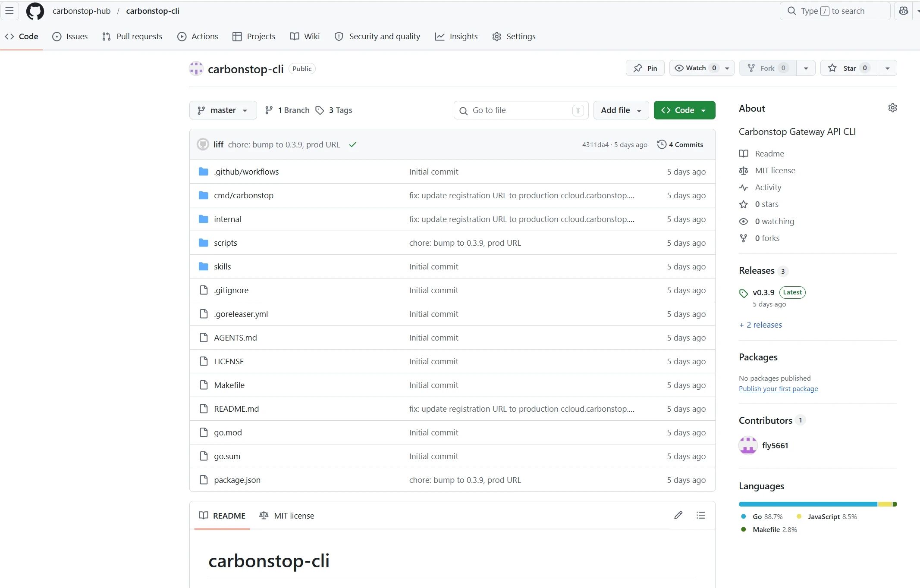920x588 pixels.
Task: Toggle Pin for this repository
Action: tap(645, 68)
